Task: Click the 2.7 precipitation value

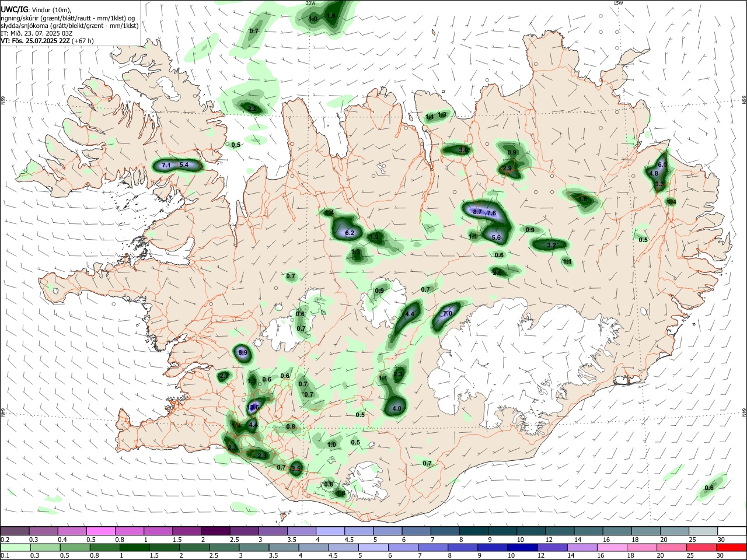Action: 224,376
